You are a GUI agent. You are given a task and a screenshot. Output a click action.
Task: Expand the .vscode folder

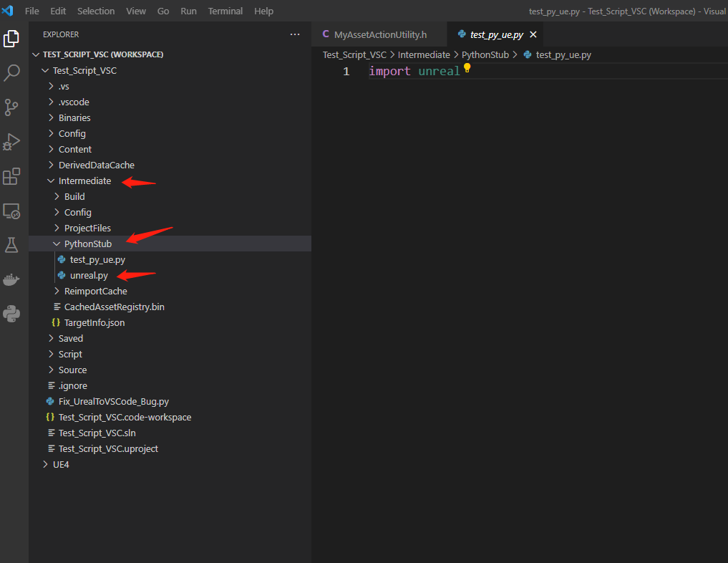[x=51, y=102]
